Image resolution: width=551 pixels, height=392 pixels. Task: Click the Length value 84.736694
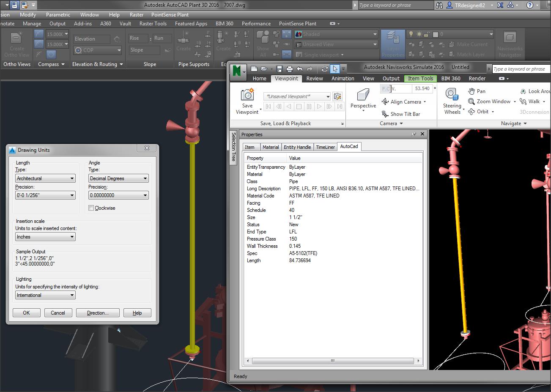[x=300, y=260]
